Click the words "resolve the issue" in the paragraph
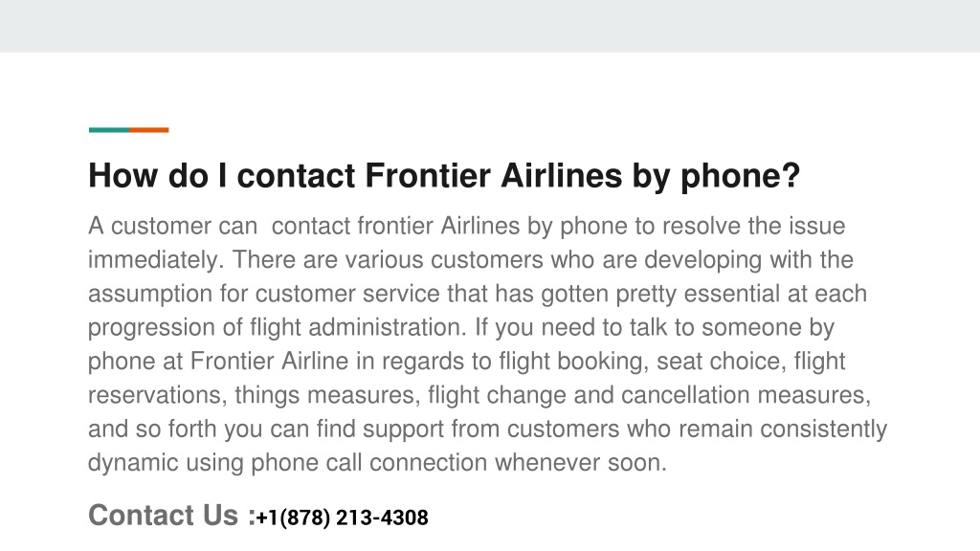 754,226
